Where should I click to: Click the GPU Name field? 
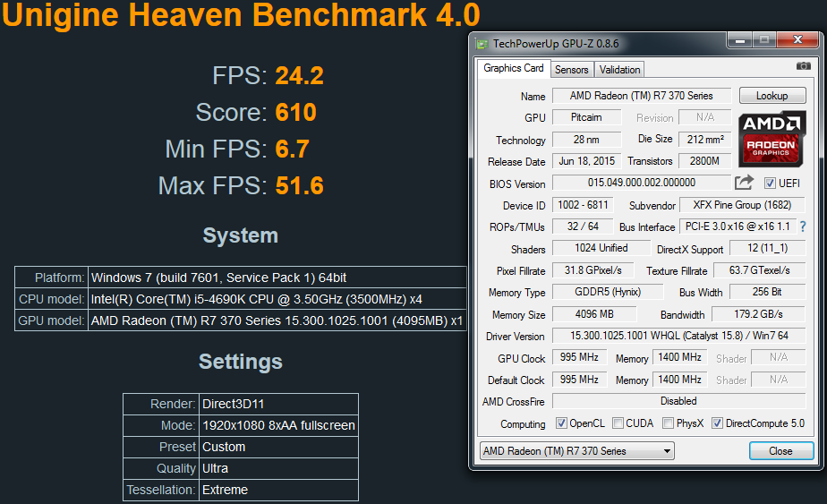pos(642,96)
